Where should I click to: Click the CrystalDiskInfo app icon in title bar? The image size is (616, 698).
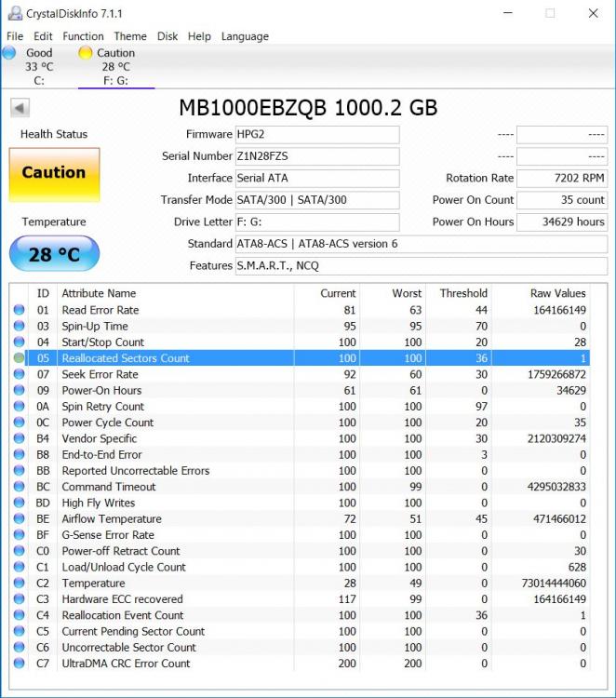15,13
